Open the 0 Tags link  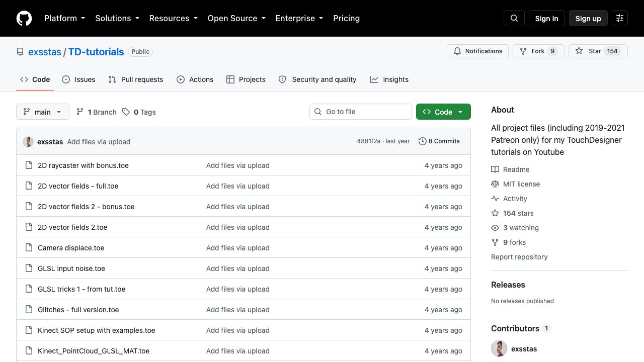[x=139, y=112]
